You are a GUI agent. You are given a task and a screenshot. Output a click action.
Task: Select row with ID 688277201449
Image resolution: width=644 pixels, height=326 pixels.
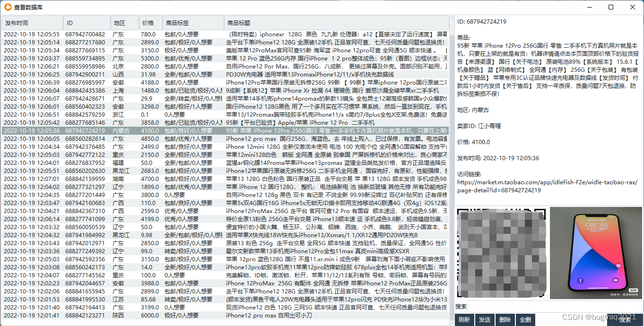(225, 195)
